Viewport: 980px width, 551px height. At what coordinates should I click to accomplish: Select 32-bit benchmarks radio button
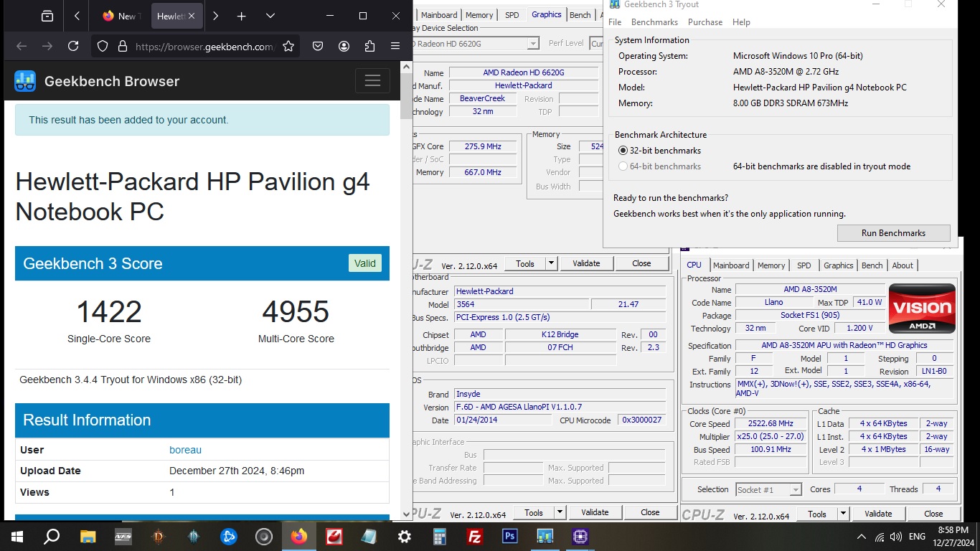point(623,151)
